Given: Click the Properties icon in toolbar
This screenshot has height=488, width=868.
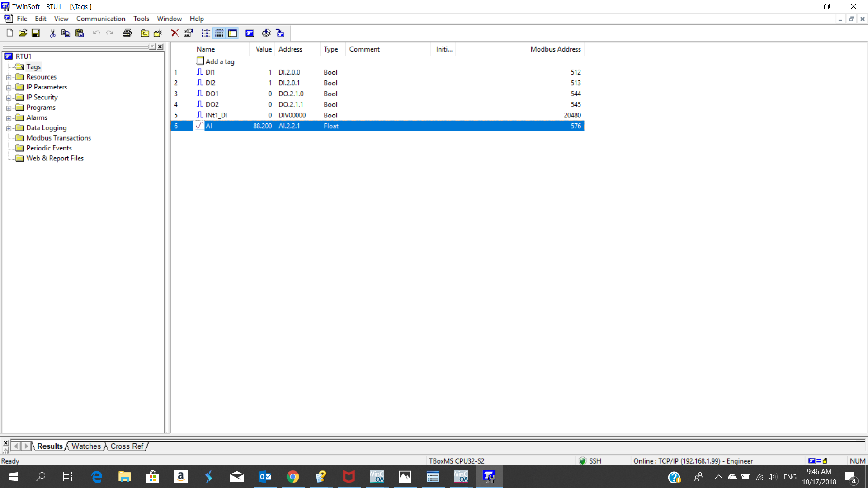Looking at the screenshot, I should [x=188, y=33].
